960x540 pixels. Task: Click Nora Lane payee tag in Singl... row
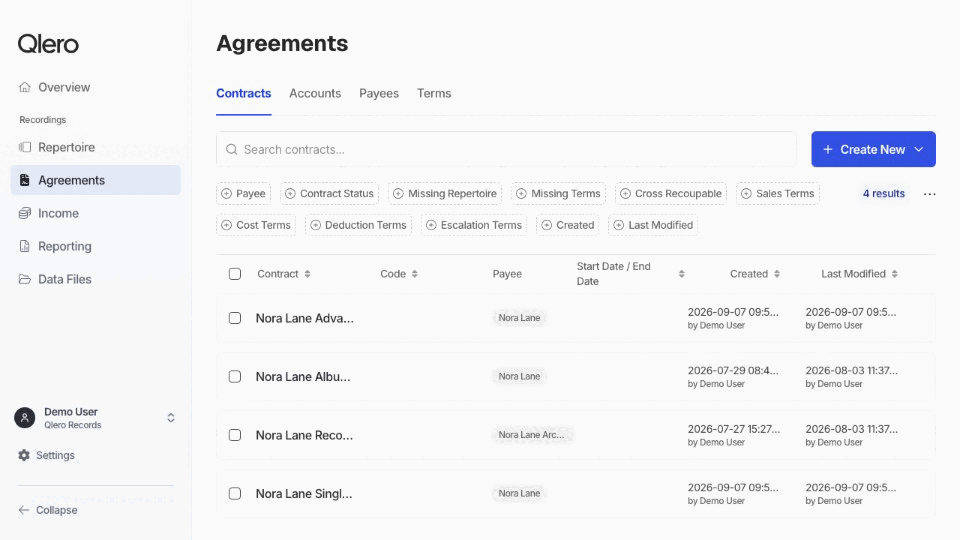pyautogui.click(x=519, y=493)
